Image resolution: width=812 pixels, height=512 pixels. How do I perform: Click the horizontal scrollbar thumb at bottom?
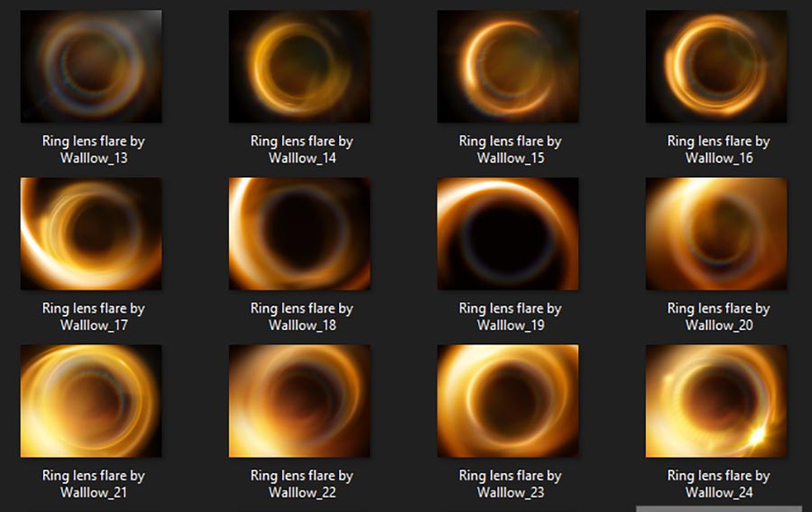coord(719,509)
